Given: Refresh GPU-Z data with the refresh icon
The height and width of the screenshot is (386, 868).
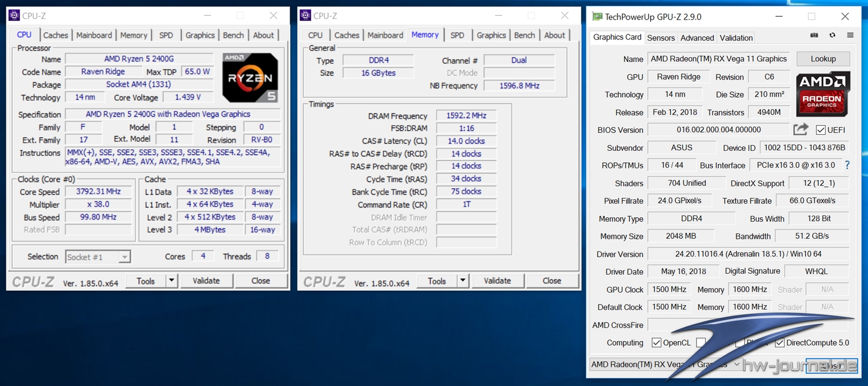Looking at the screenshot, I should (x=832, y=35).
